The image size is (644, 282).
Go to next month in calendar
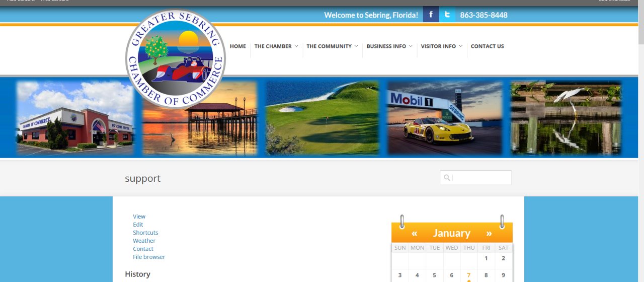coord(489,233)
